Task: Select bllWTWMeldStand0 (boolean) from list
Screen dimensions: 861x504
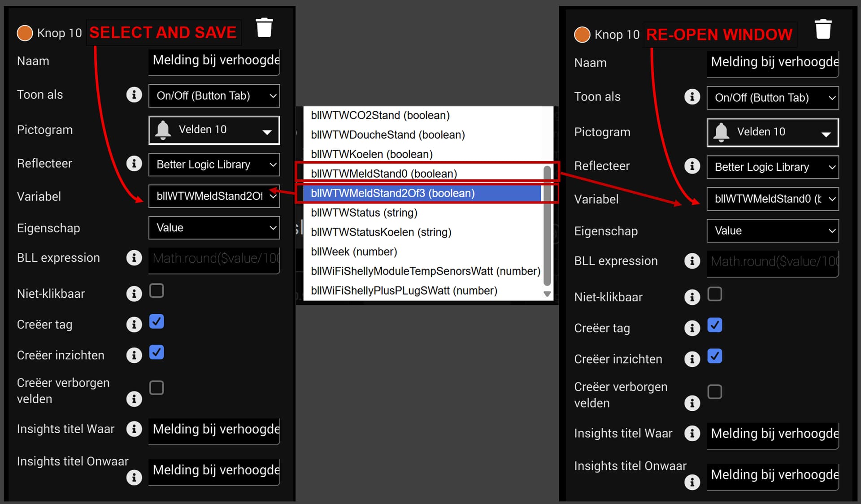Action: (384, 174)
